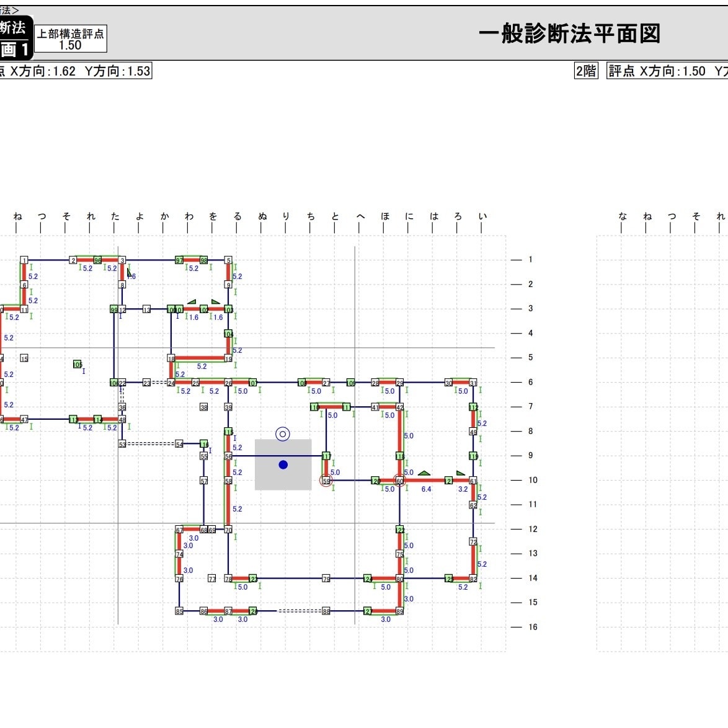This screenshot has width=728, height=728.
Task: Click node 1 at the top-left corner
Action: coord(24,260)
